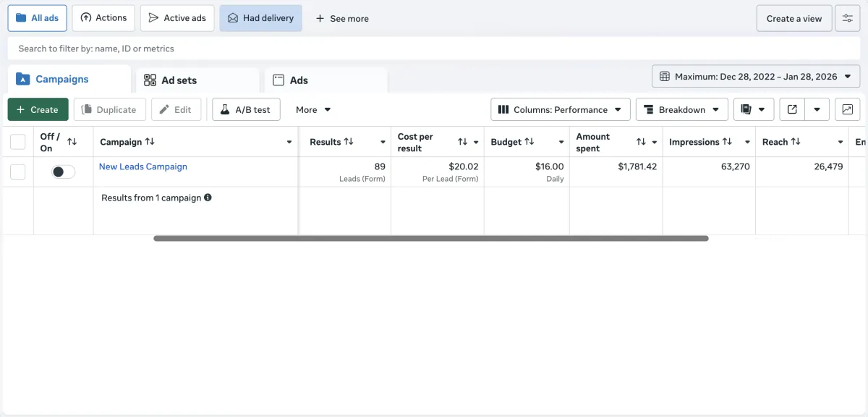The height and width of the screenshot is (417, 868).
Task: Click the green Create button
Action: [x=38, y=109]
